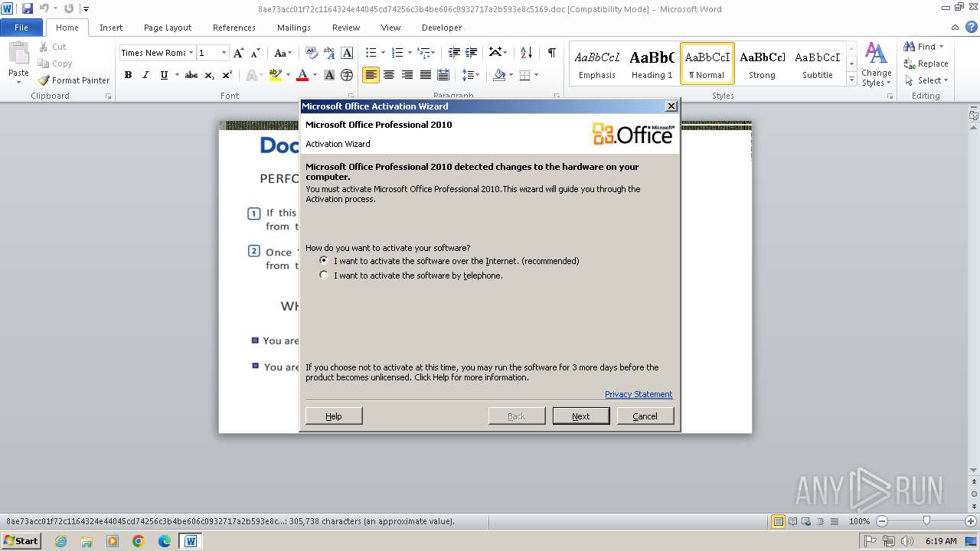Apply Superscript formatting
The width and height of the screenshot is (980, 551).
tap(227, 75)
